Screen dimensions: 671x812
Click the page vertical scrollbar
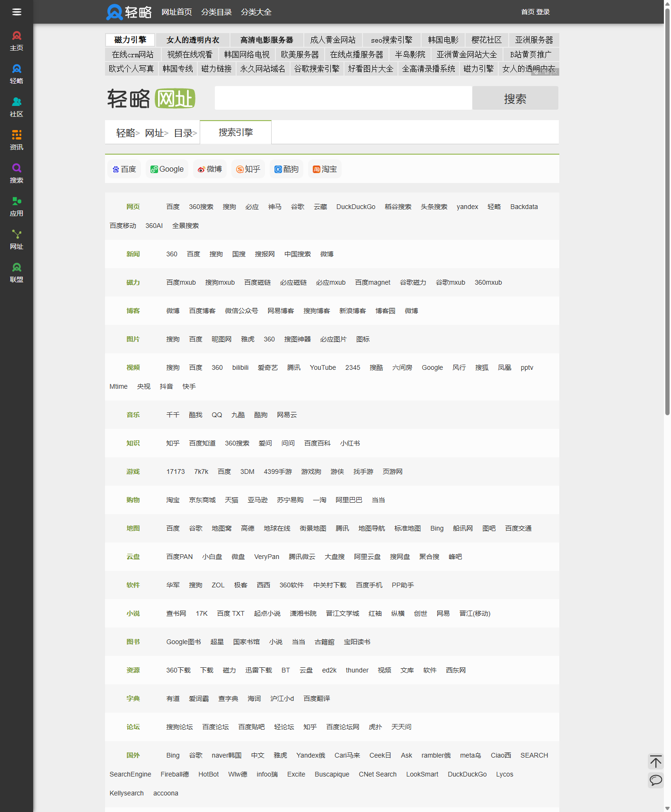pos(667,213)
